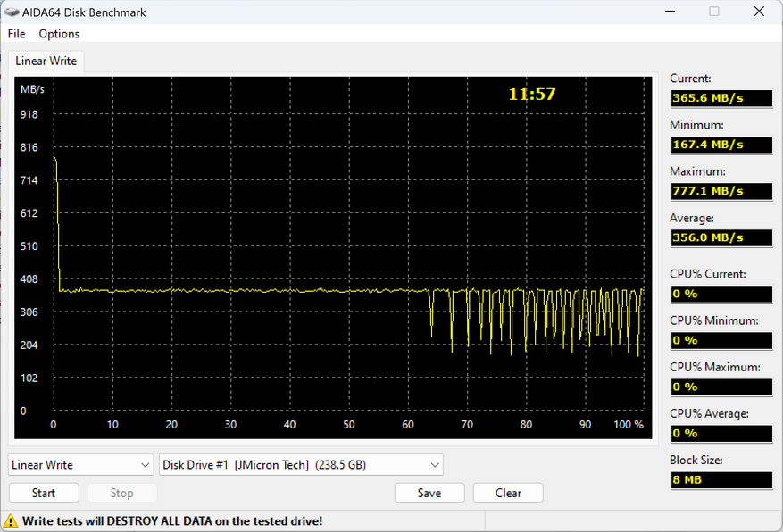
Task: Click the Stop button
Action: (x=121, y=493)
